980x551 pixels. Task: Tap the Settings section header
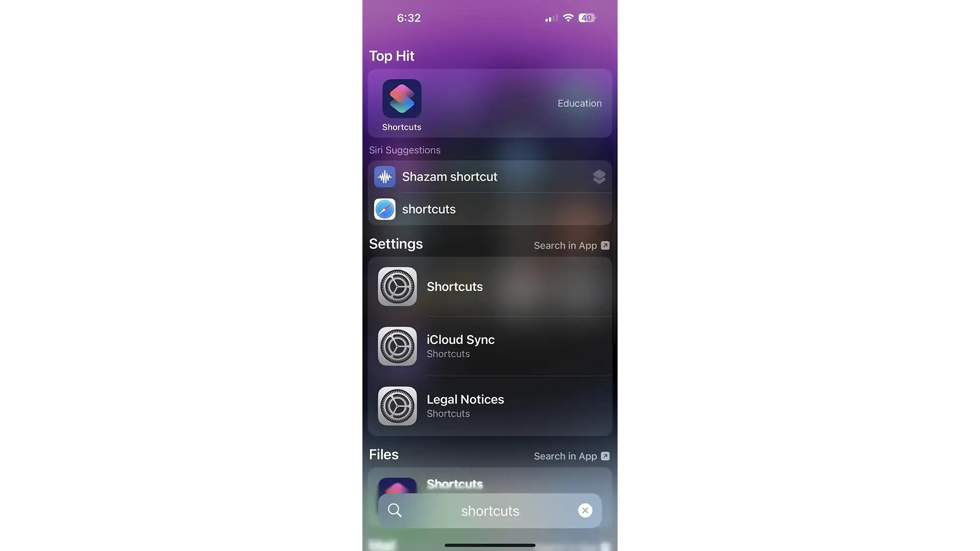coord(396,244)
